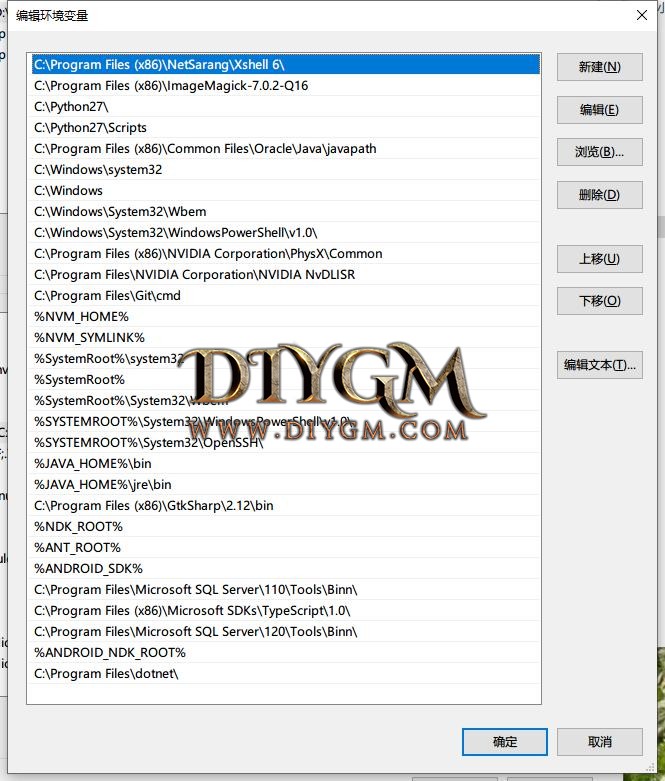Cancel dialog with 取消 button
The height and width of the screenshot is (781, 665).
point(600,742)
